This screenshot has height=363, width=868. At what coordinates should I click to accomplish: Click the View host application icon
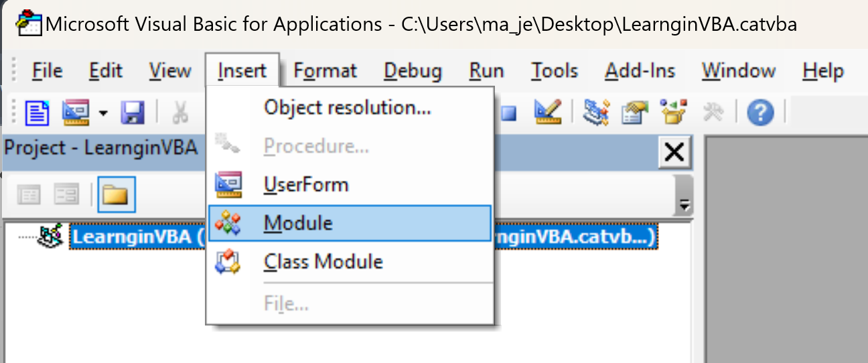tap(38, 112)
